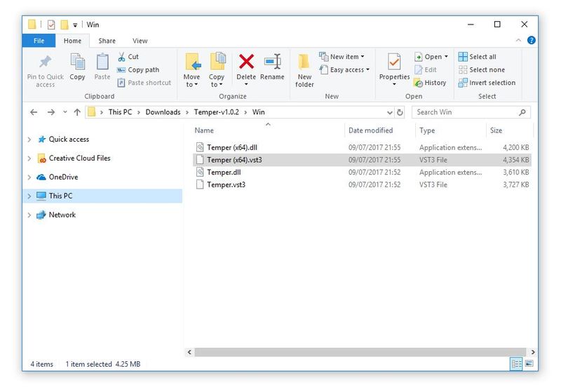Click the History icon in Open group
561x392 pixels.
point(419,83)
